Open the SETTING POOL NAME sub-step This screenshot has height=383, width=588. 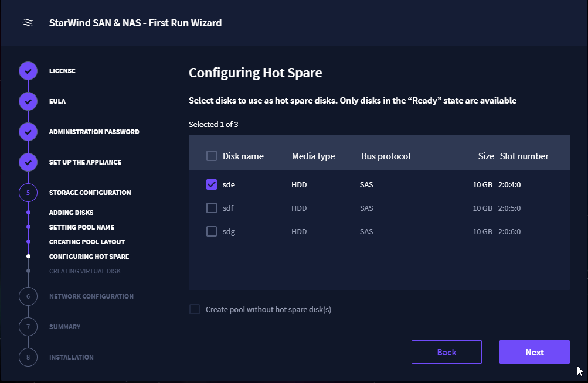(81, 227)
